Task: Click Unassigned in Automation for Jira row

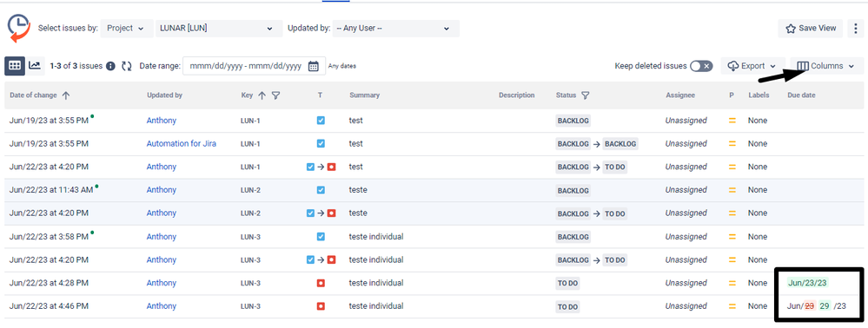Action: 686,143
